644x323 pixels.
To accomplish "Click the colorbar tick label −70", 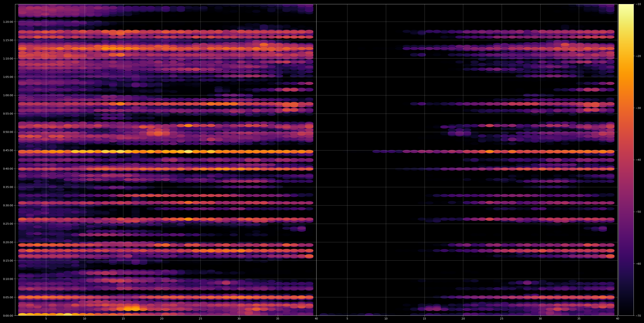I will click(638, 316).
